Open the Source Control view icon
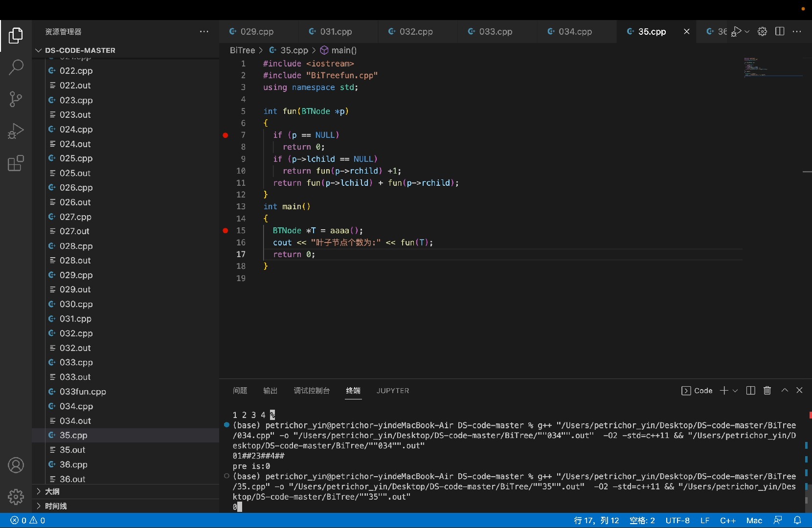This screenshot has width=812, height=528. pyautogui.click(x=16, y=99)
